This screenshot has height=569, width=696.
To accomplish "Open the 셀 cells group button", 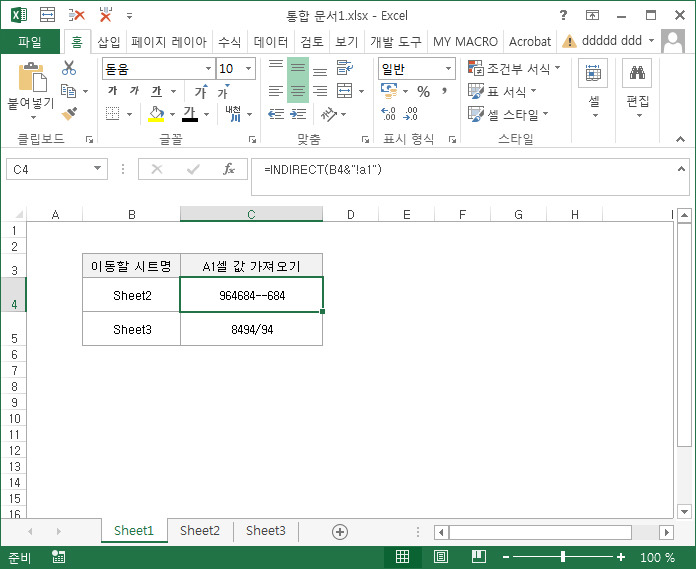I will click(593, 89).
